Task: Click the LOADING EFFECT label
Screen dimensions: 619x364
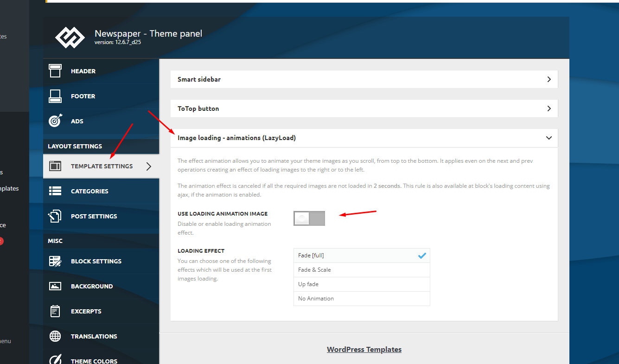Action: click(x=201, y=251)
